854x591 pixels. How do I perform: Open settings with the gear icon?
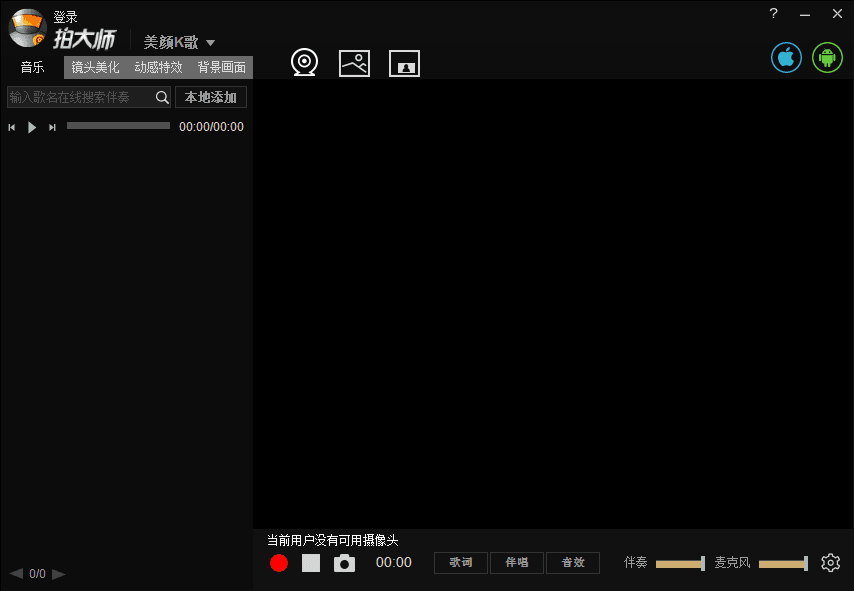830,563
